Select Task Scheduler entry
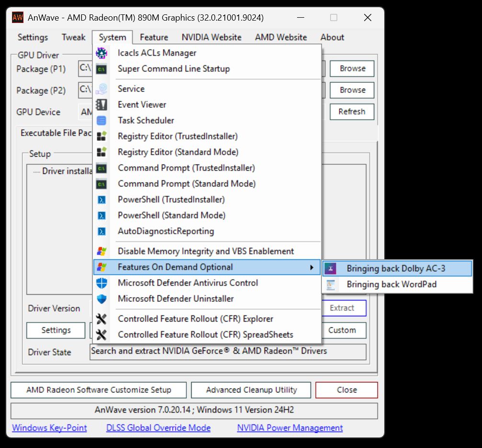The image size is (482, 448). 207,121
